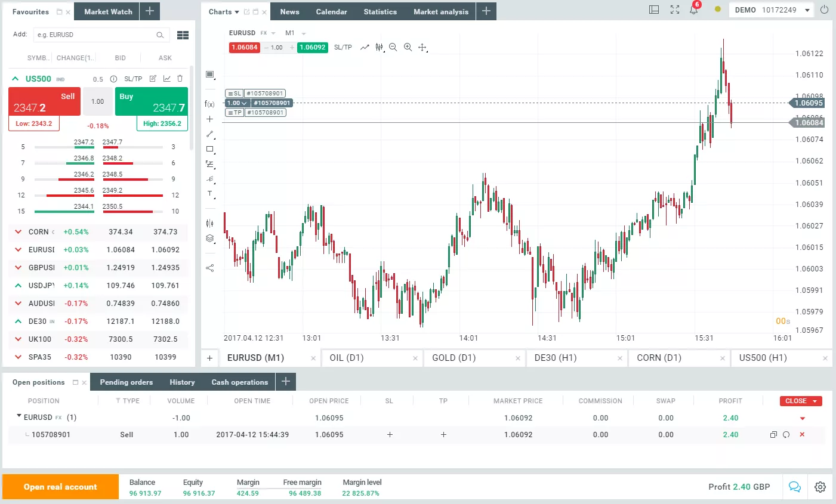
Task: Click Open real account
Action: click(60, 487)
